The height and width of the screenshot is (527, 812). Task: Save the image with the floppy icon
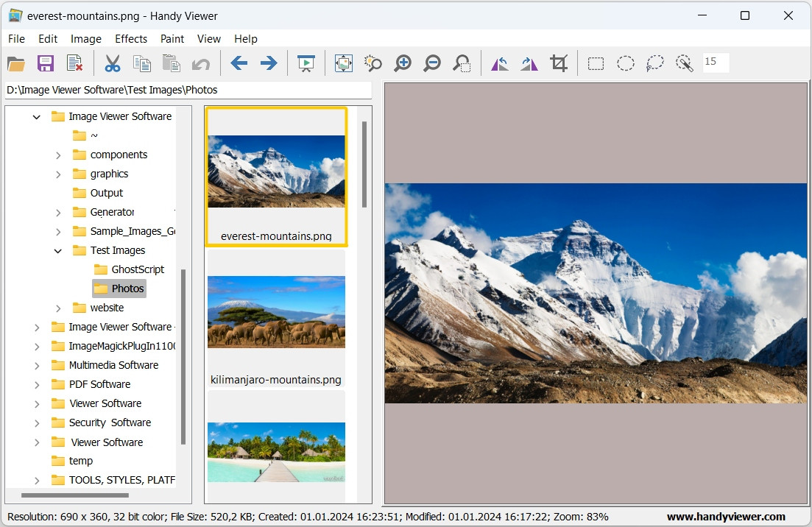pos(46,63)
